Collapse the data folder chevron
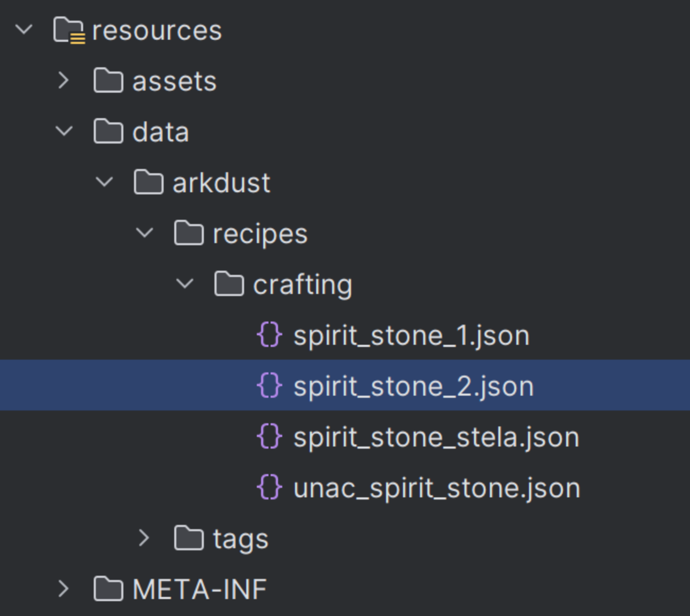Screen dimensions: 690x616 pos(65,131)
